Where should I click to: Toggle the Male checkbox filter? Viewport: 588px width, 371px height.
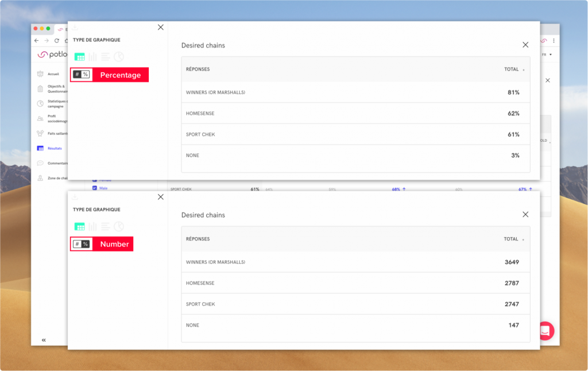tap(95, 188)
